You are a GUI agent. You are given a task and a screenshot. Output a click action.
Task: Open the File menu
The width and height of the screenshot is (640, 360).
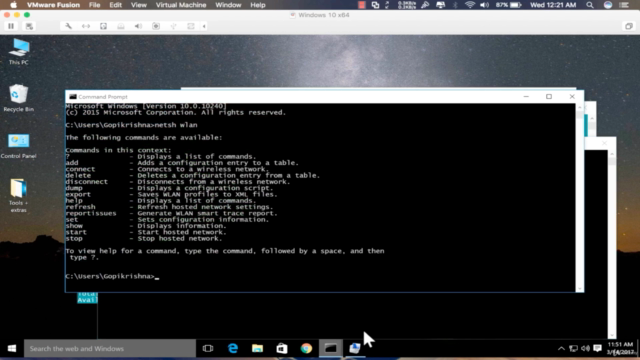94,5
